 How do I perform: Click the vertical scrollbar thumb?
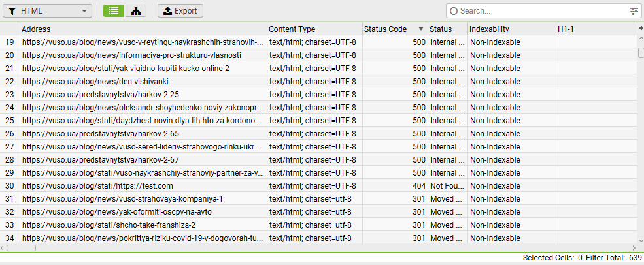[x=641, y=53]
